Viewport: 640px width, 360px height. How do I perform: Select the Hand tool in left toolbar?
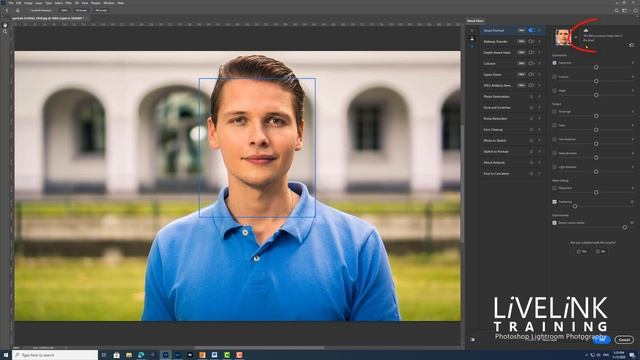click(x=5, y=25)
